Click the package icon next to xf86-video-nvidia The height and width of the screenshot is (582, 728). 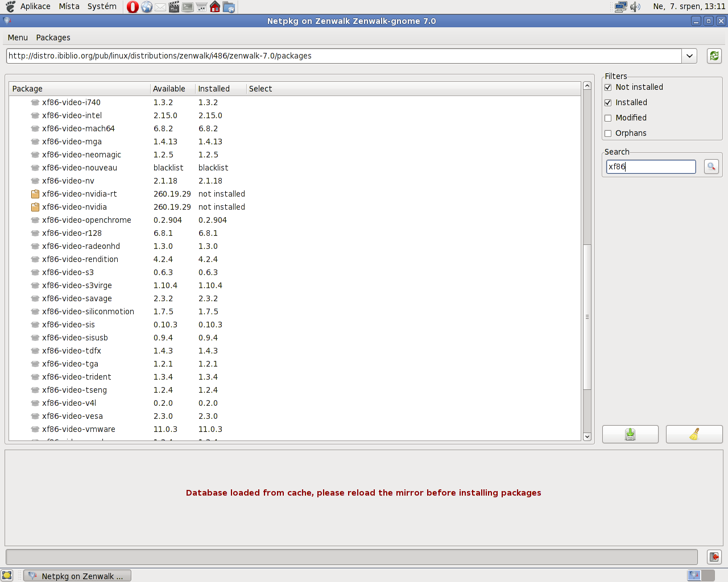coord(35,207)
